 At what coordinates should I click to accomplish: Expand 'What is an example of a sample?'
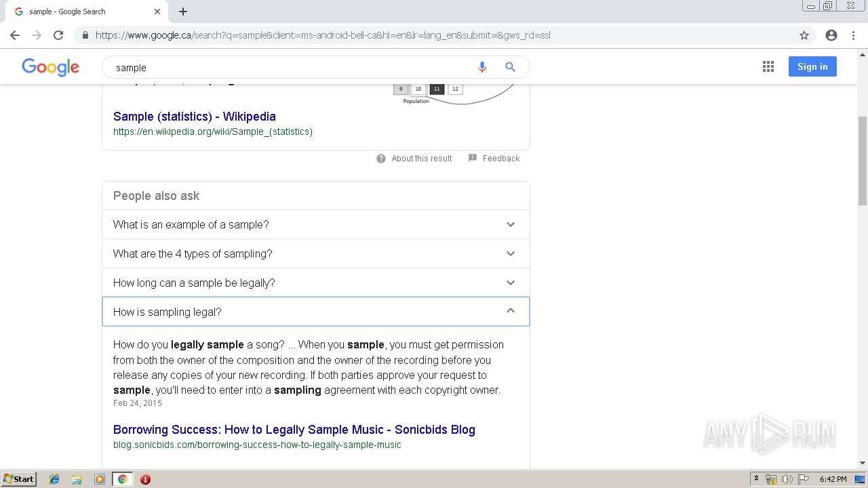[316, 224]
